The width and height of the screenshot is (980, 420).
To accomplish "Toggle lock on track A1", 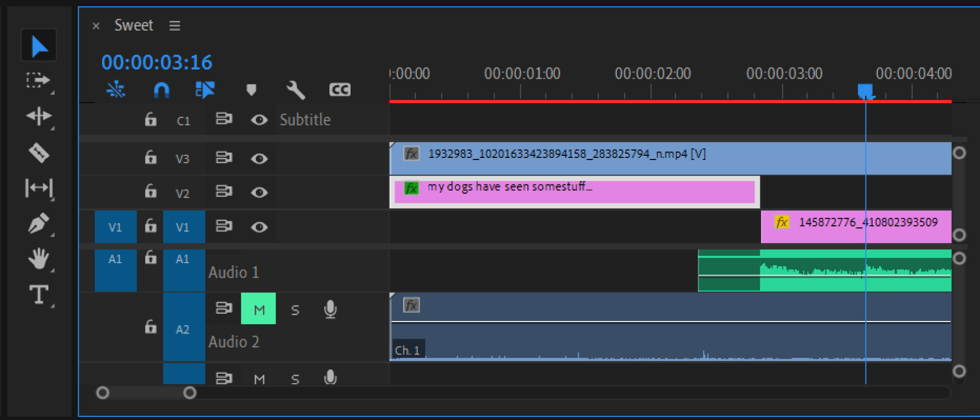I will tap(151, 257).
